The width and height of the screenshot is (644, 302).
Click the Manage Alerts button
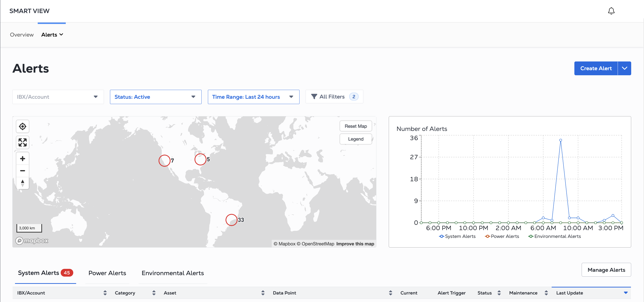click(606, 270)
